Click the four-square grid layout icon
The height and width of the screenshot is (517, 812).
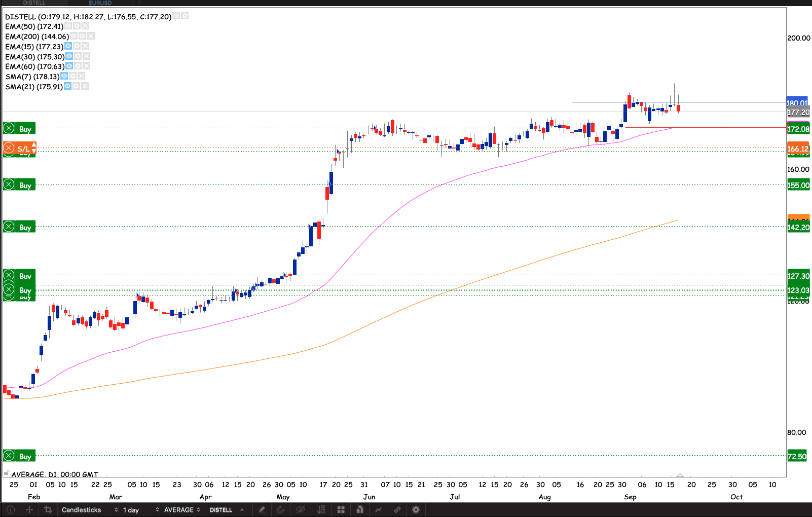(x=341, y=510)
